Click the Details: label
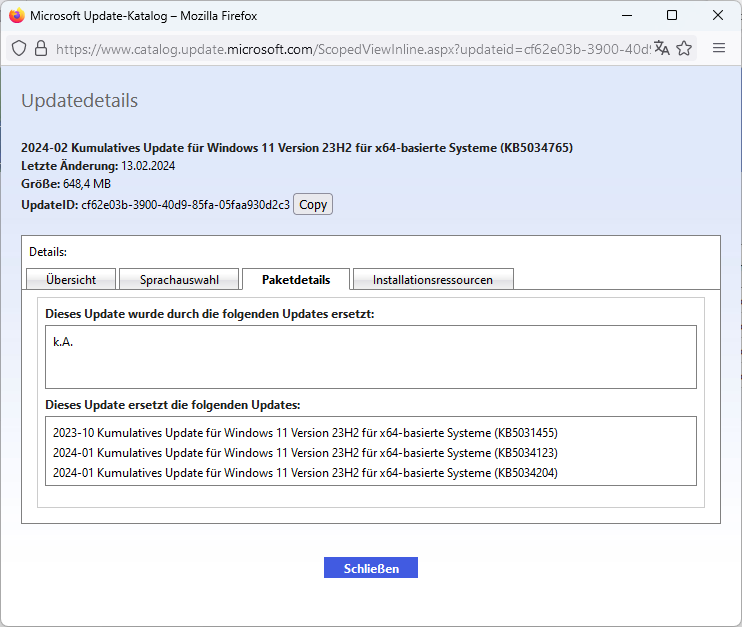Image resolution: width=742 pixels, height=627 pixels. 48,252
